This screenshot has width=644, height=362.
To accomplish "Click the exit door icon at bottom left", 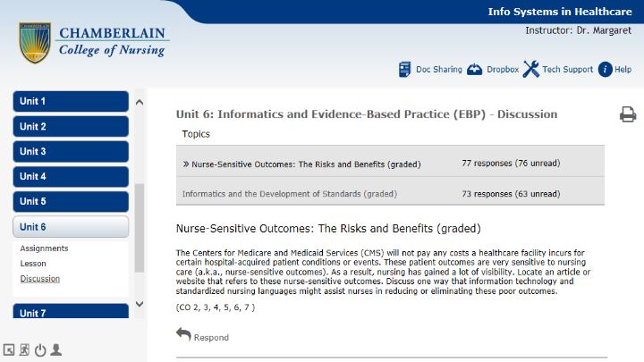I will point(25,349).
